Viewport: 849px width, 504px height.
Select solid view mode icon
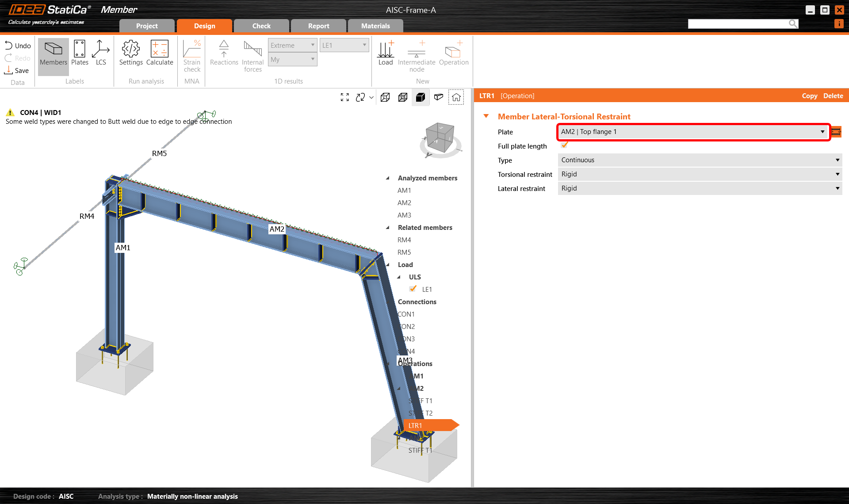[421, 97]
